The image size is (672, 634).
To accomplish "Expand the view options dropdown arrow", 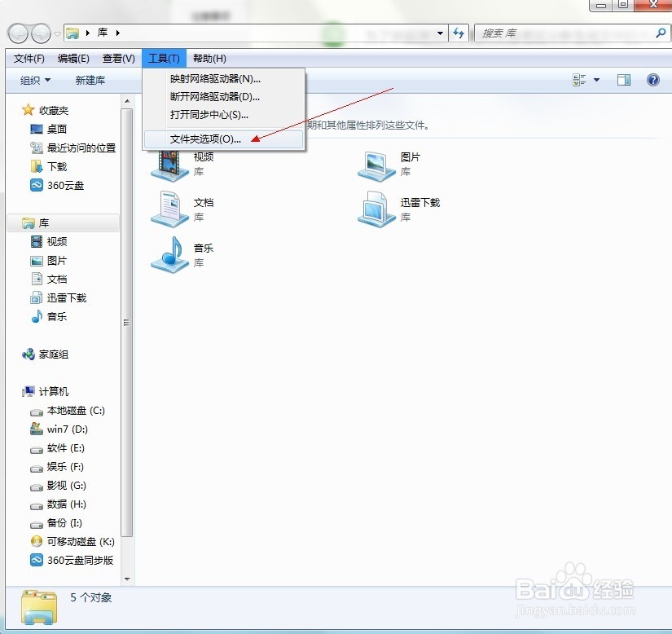I will 596,80.
